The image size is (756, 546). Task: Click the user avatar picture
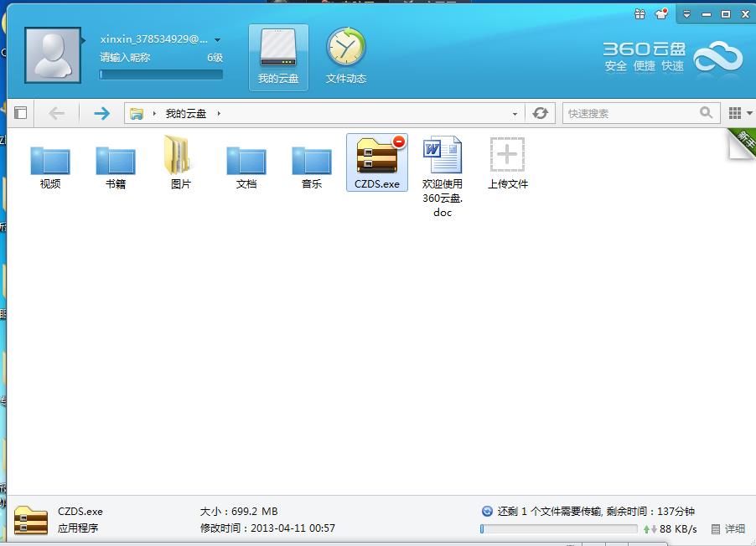coord(53,55)
